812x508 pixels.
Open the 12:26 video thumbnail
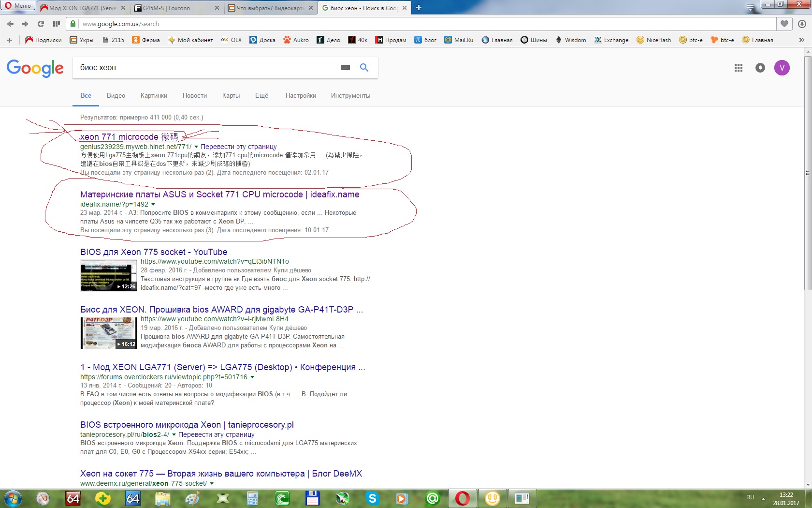tap(109, 275)
